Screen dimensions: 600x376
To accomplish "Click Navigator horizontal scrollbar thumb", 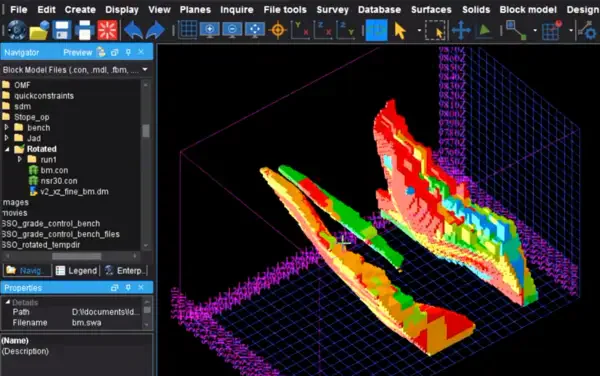I will point(77,256).
